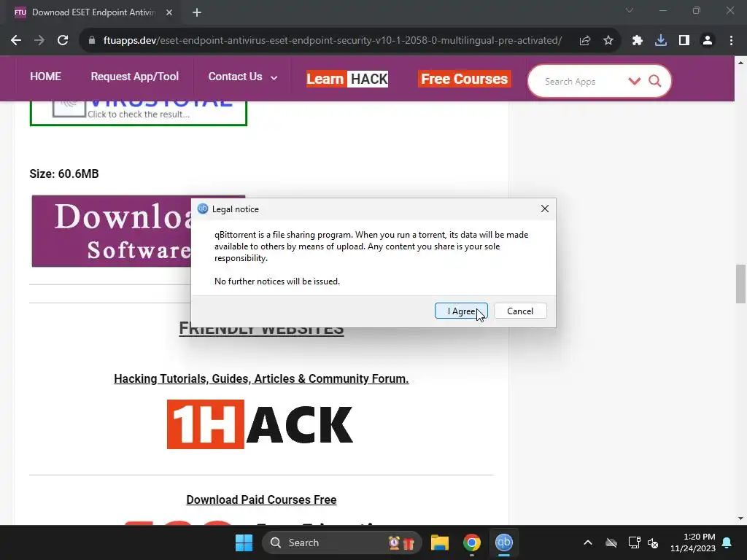Expand the search category chevron

pyautogui.click(x=634, y=81)
